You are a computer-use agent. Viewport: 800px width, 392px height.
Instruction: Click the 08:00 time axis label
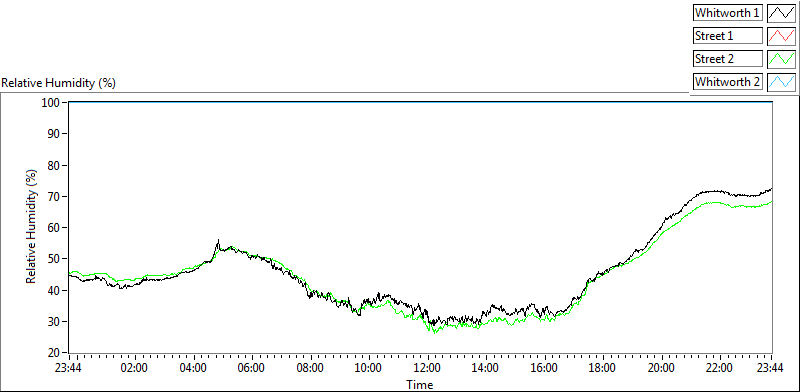(310, 368)
